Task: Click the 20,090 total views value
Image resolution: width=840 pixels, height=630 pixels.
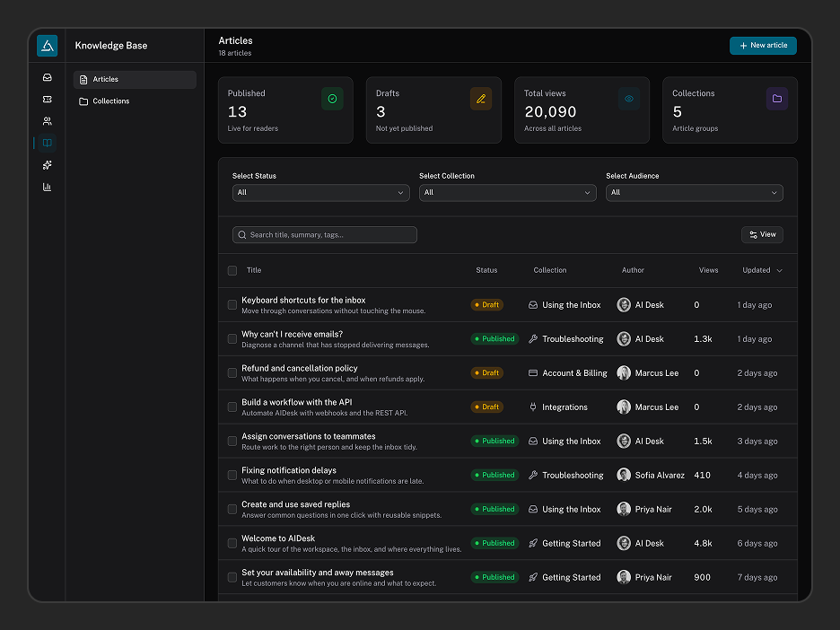Action: 550,111
